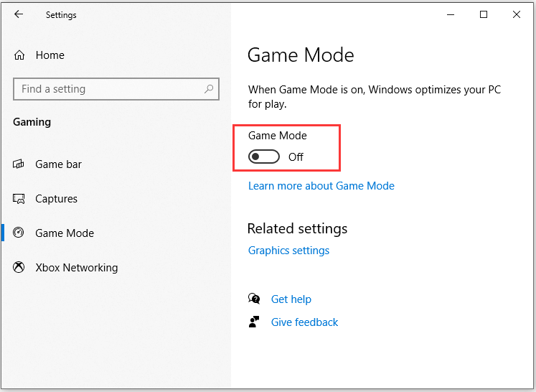Open Home via the house icon

(19, 55)
